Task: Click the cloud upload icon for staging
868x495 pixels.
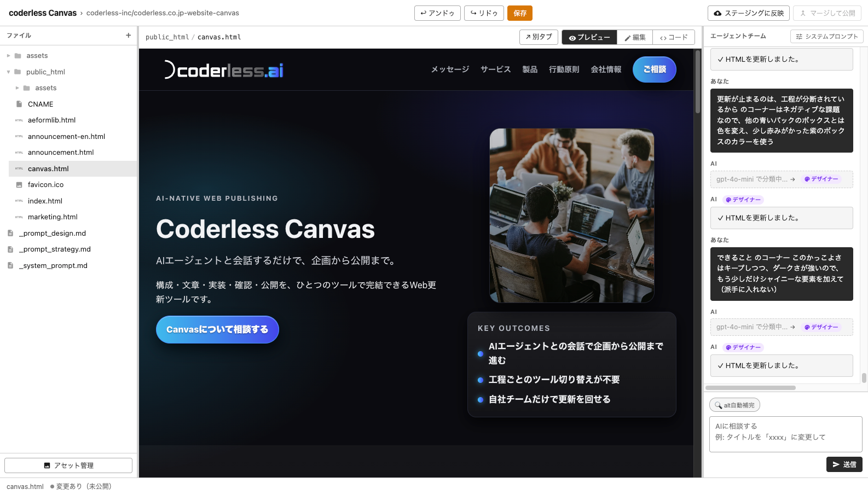Action: click(717, 13)
